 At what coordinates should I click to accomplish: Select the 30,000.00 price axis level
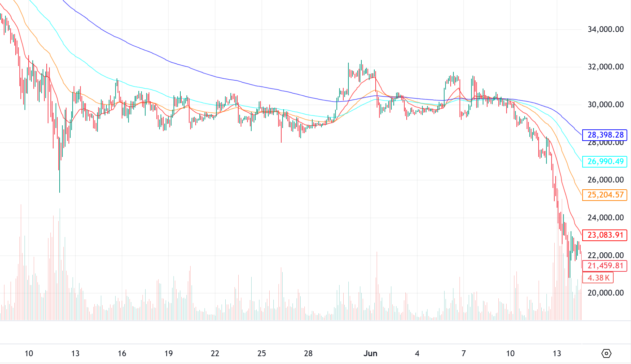point(605,105)
